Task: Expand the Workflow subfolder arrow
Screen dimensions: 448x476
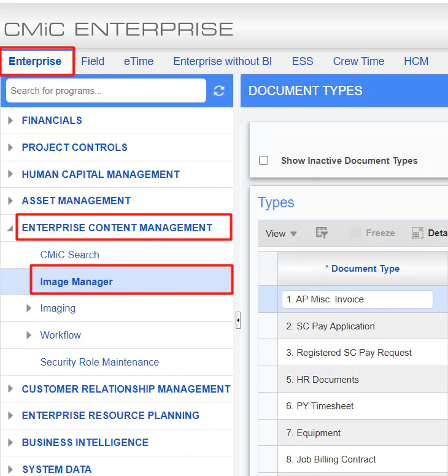Action: (29, 335)
